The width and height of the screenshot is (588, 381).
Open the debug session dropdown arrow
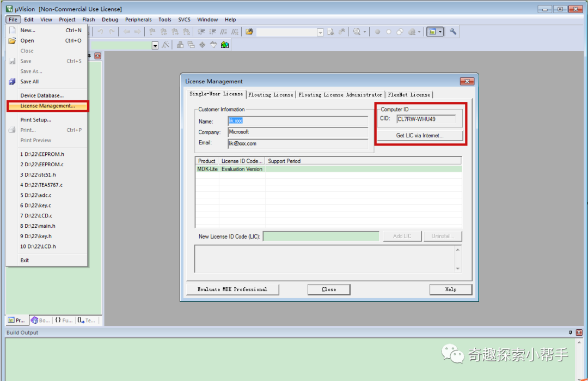coord(364,32)
